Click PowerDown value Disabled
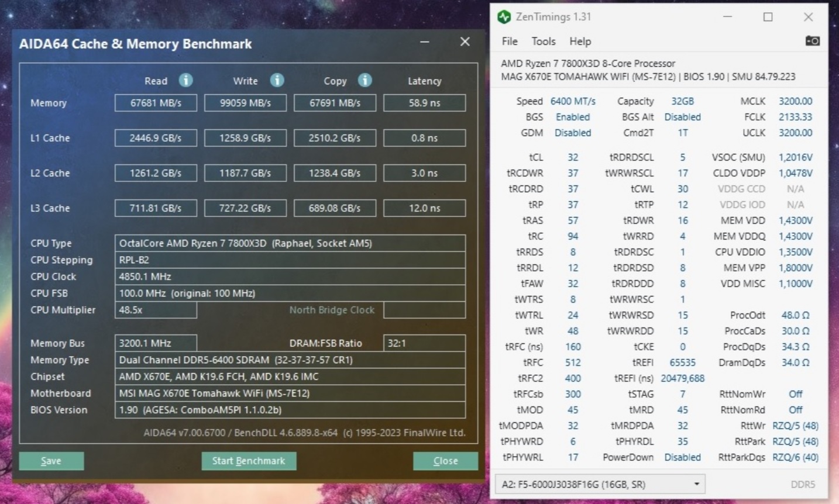The height and width of the screenshot is (504, 839). point(682,457)
